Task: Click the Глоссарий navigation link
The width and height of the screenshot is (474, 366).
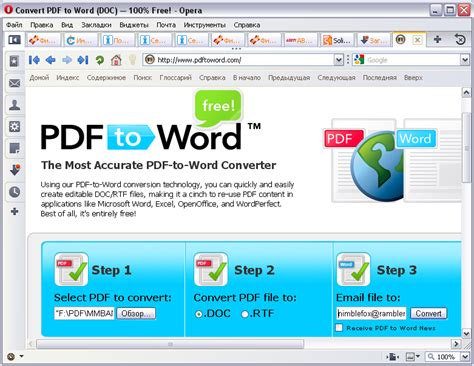Action: point(176,78)
